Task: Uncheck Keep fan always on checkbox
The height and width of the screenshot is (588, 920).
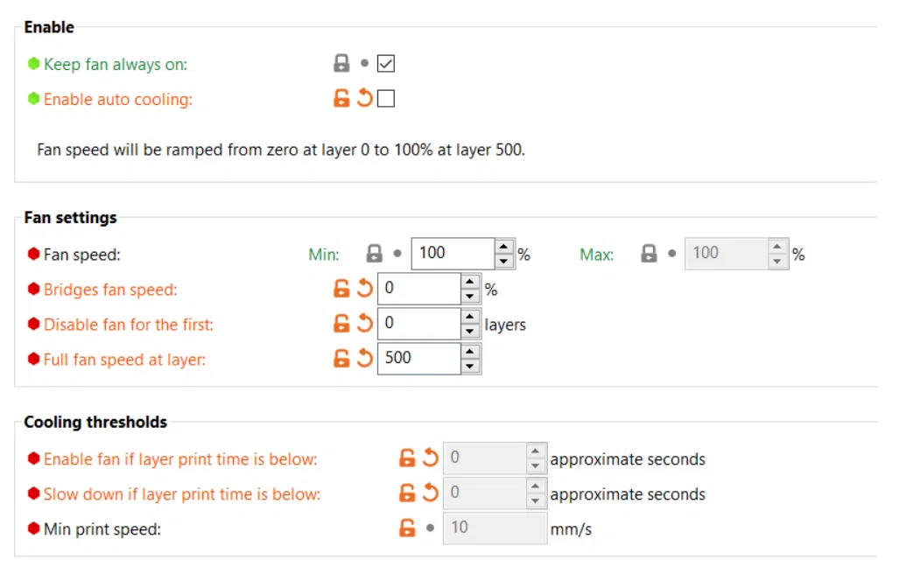Action: (386, 64)
